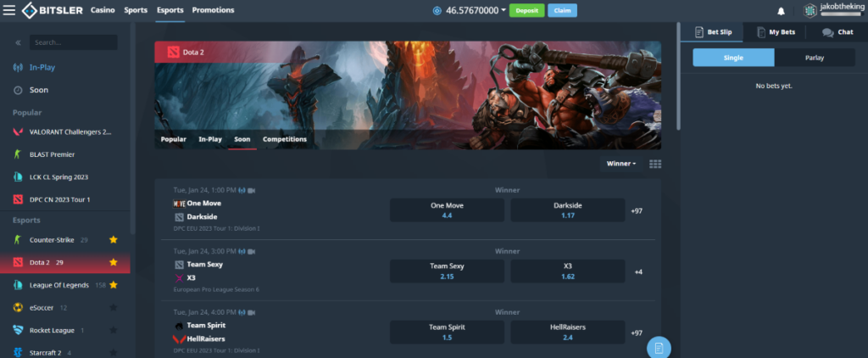Click the eSoccer ball icon
The height and width of the screenshot is (358, 868).
click(18, 308)
